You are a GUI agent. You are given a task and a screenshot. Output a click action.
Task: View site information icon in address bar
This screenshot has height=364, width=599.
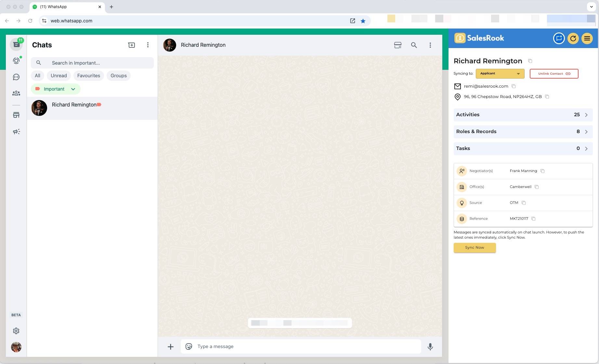point(44,21)
